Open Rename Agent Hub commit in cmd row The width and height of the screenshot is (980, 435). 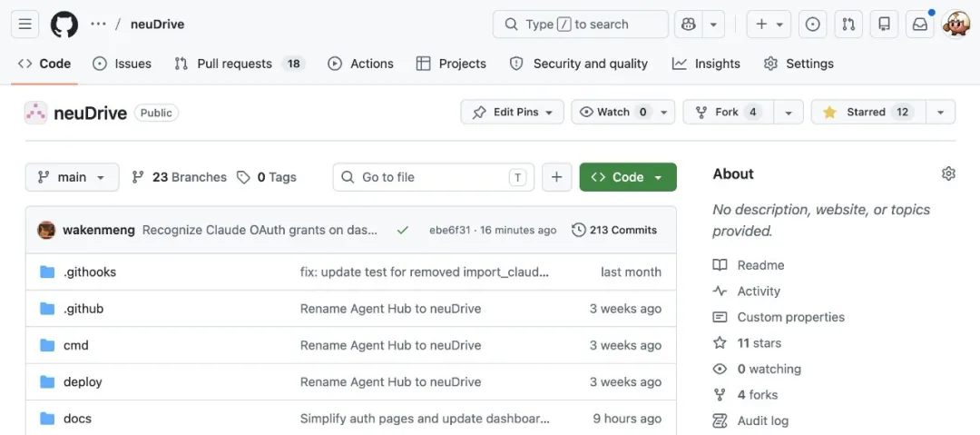pyautogui.click(x=390, y=345)
